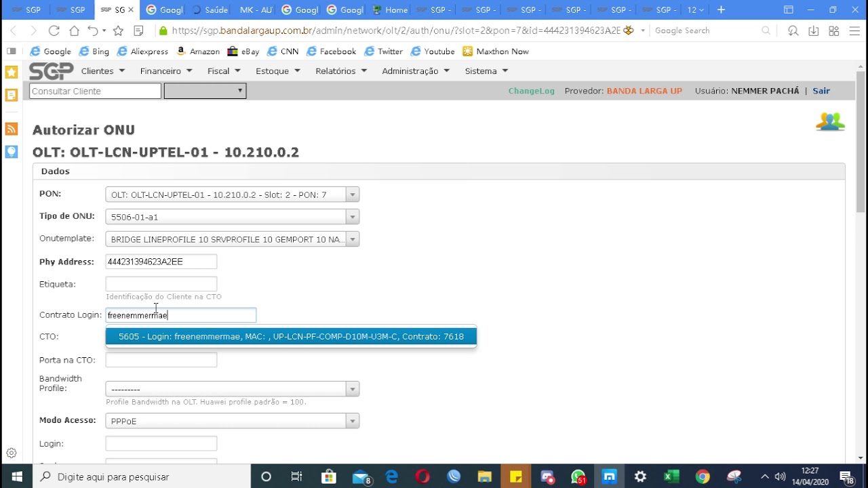The height and width of the screenshot is (488, 868).
Task: Open the Fiscal menu
Action: point(224,71)
